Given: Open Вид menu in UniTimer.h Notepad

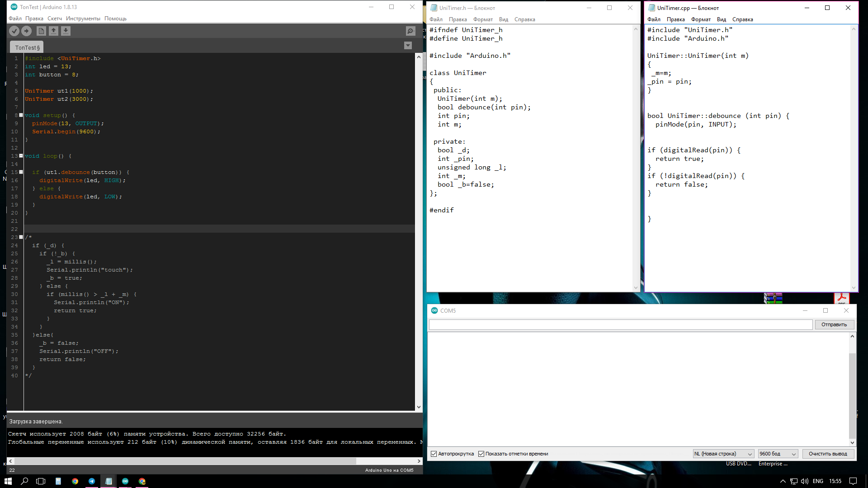Looking at the screenshot, I should coord(504,19).
